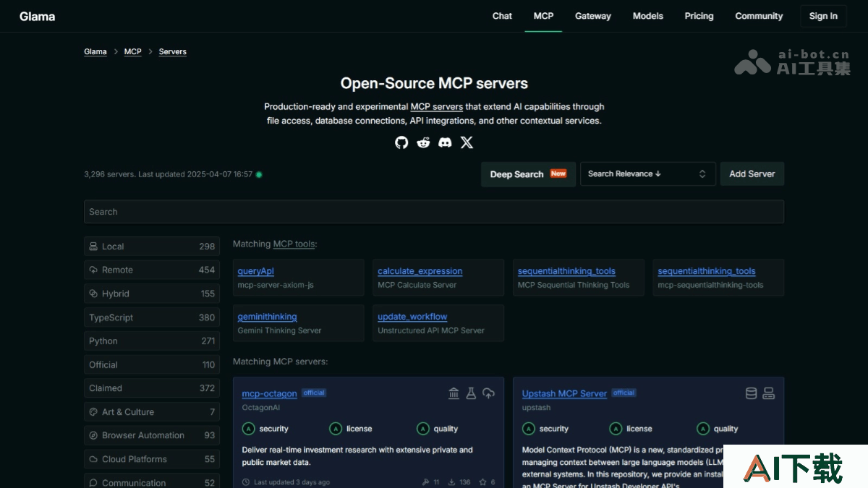Click the MCP breadcrumb link
The width and height of the screenshot is (868, 488).
tap(133, 52)
